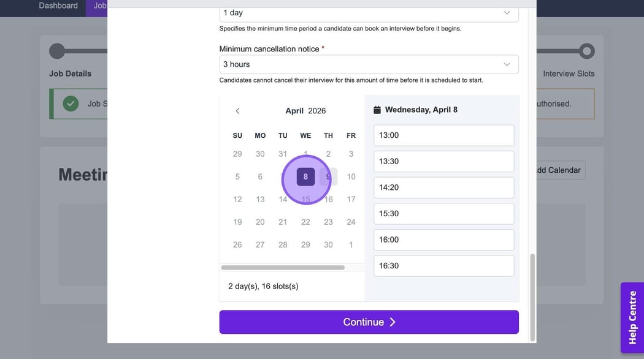
Task: Open the Help Centre side tab
Action: tap(632, 317)
